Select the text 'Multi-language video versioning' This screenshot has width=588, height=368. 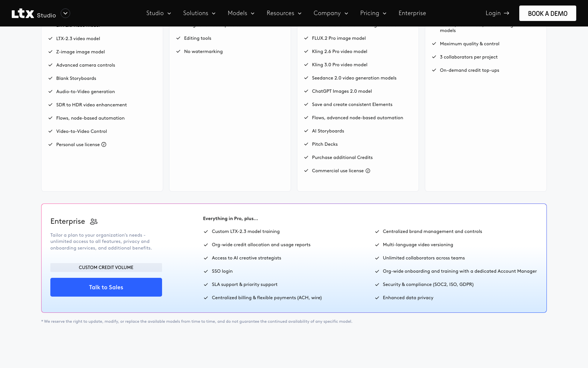[418, 245]
